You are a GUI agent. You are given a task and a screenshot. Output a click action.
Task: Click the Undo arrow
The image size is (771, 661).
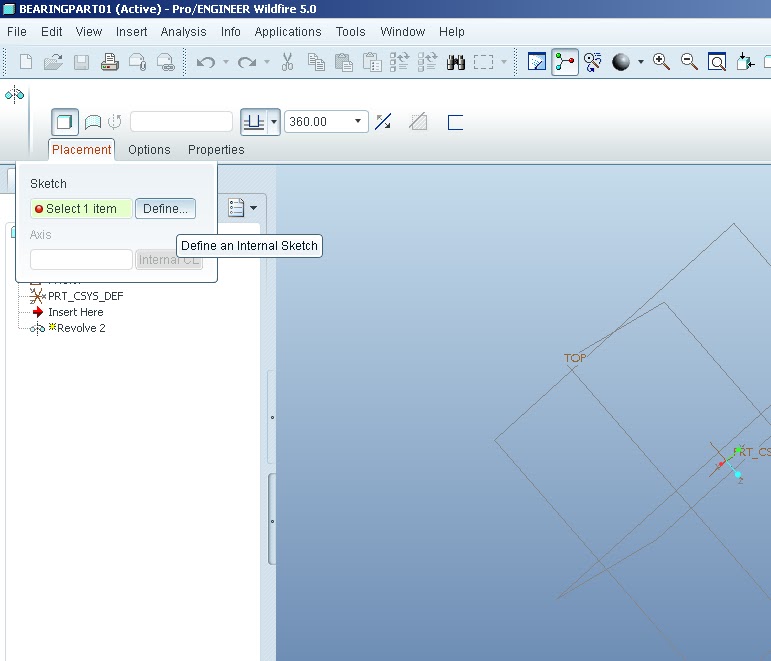tap(206, 62)
